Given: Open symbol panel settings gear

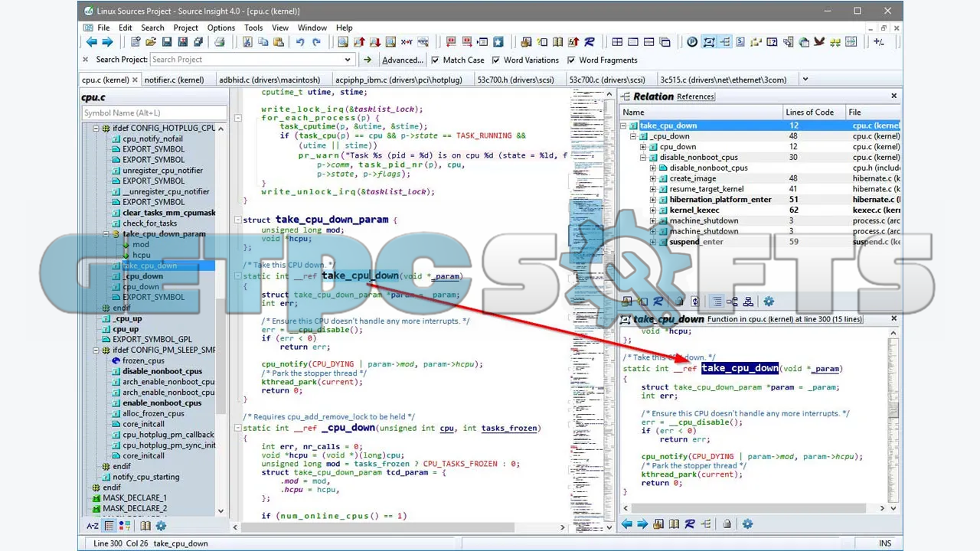Looking at the screenshot, I should pos(161,526).
